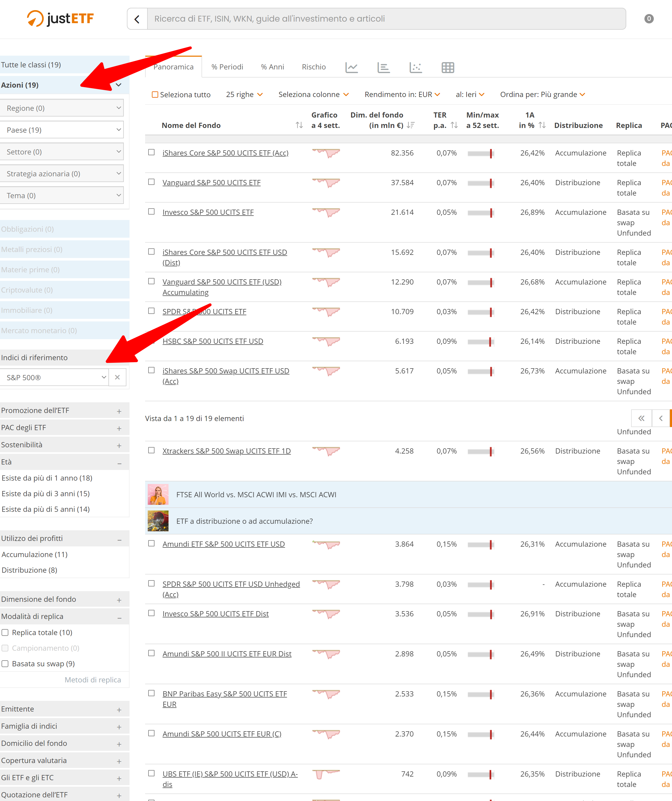Image resolution: width=672 pixels, height=801 pixels.
Task: Open Paese (19) dropdown
Action: [x=61, y=130]
